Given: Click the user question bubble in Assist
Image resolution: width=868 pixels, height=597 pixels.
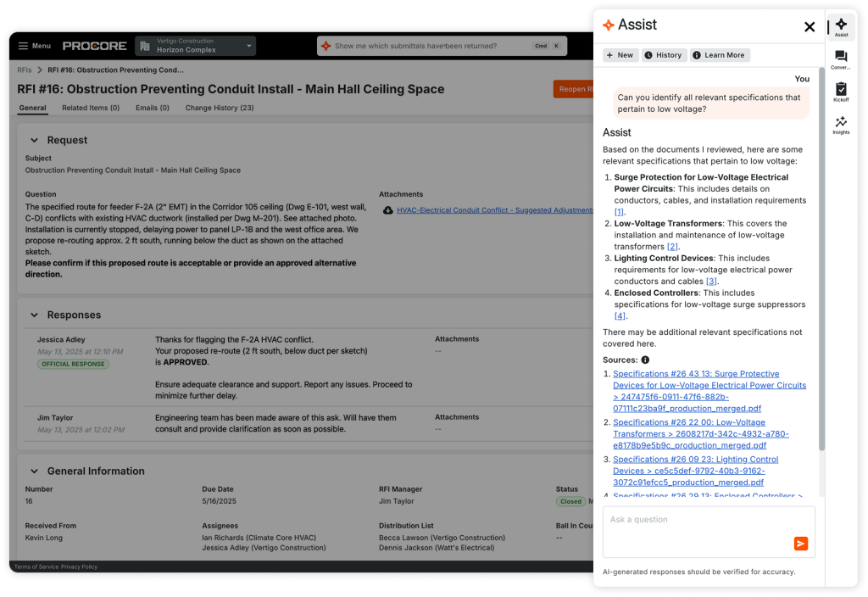Looking at the screenshot, I should [711, 103].
